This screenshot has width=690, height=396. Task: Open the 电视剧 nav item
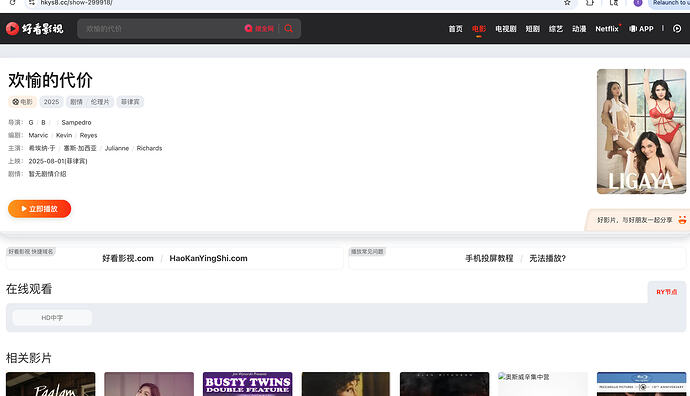tap(506, 29)
